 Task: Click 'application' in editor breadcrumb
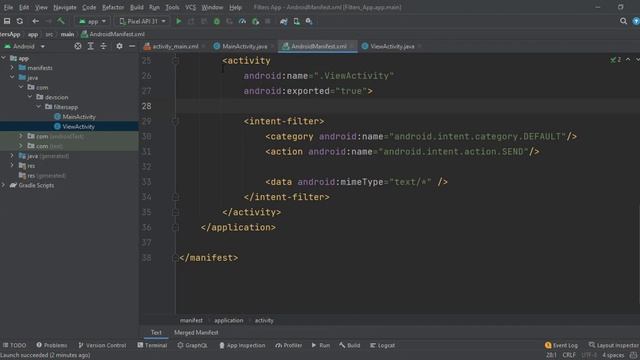click(x=229, y=320)
